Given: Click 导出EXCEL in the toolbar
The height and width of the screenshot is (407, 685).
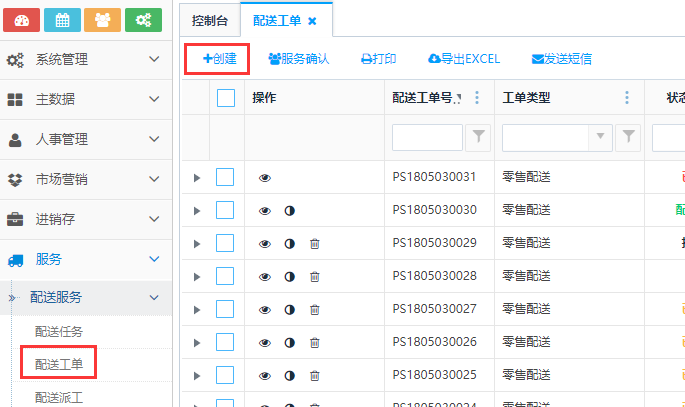Looking at the screenshot, I should click(464, 59).
